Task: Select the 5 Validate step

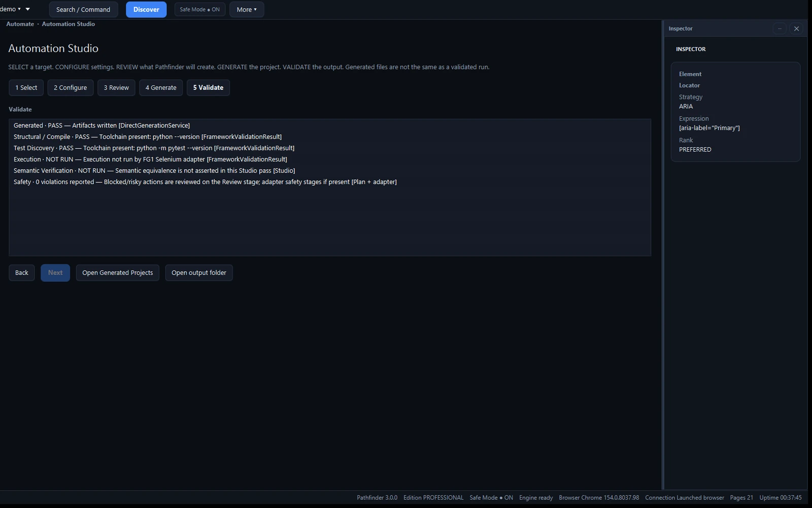Action: (x=208, y=88)
